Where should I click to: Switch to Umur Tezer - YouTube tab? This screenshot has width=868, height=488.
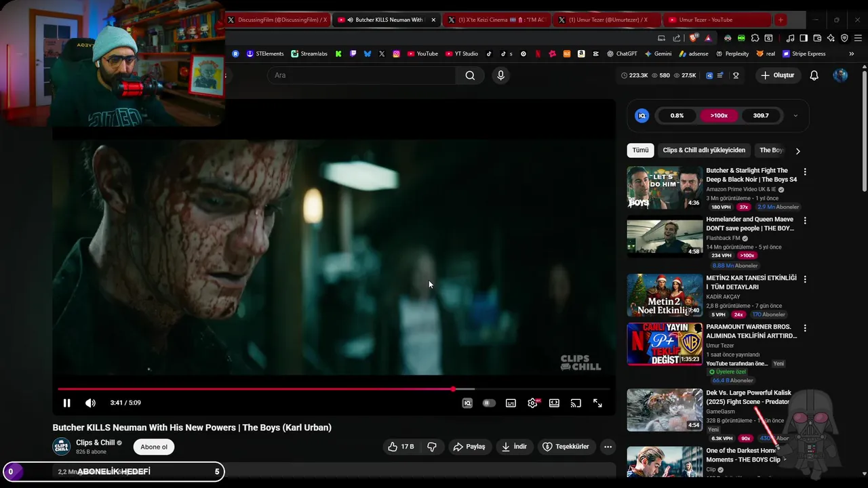pyautogui.click(x=717, y=20)
